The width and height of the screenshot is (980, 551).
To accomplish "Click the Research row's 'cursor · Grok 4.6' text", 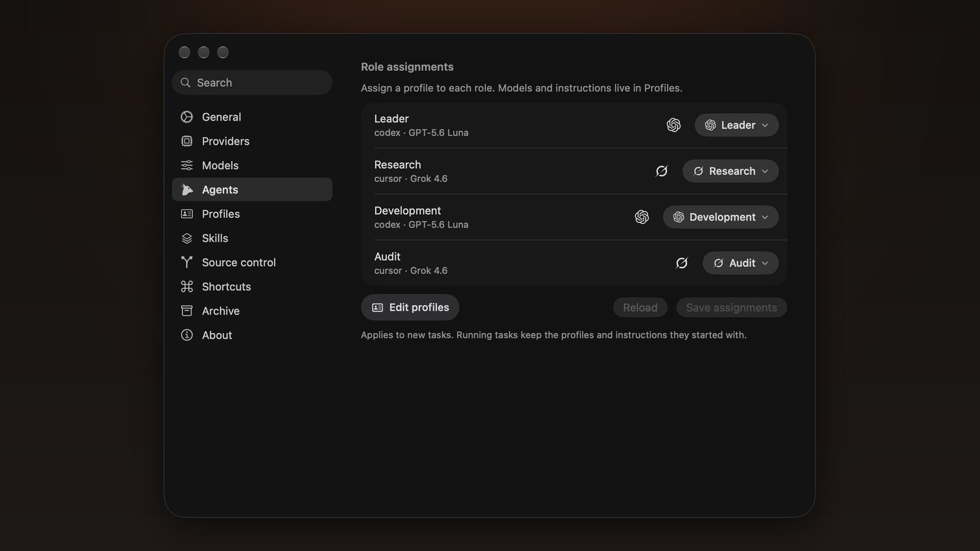I will pyautogui.click(x=411, y=179).
